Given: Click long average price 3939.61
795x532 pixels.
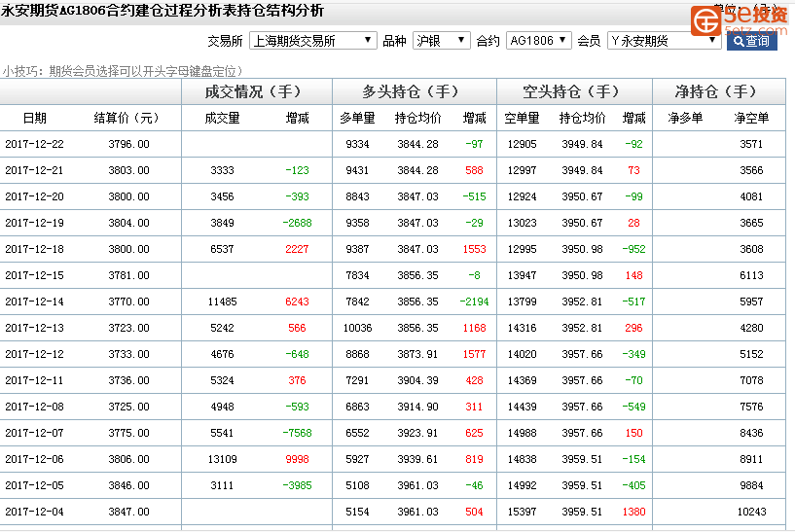Looking at the screenshot, I should 417,460.
